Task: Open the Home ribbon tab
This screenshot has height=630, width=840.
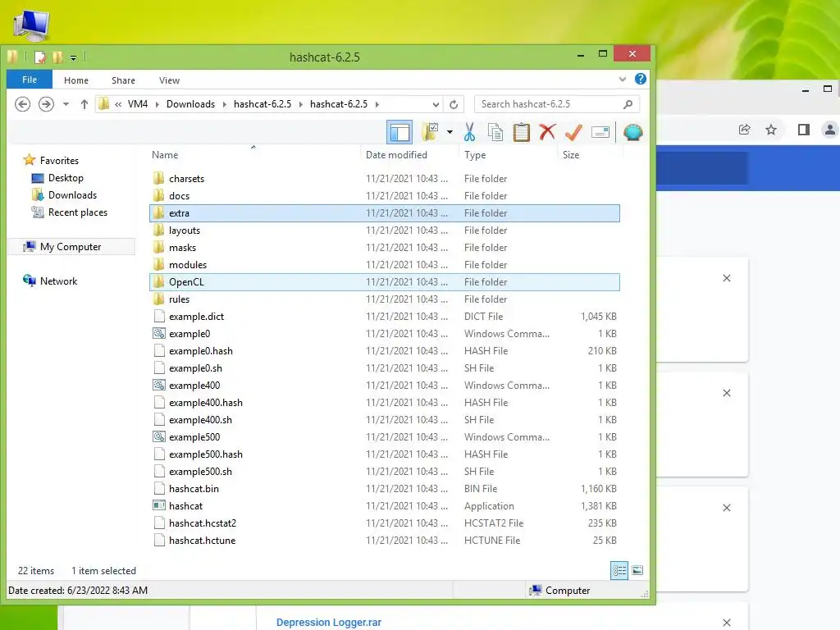Action: 76,80
